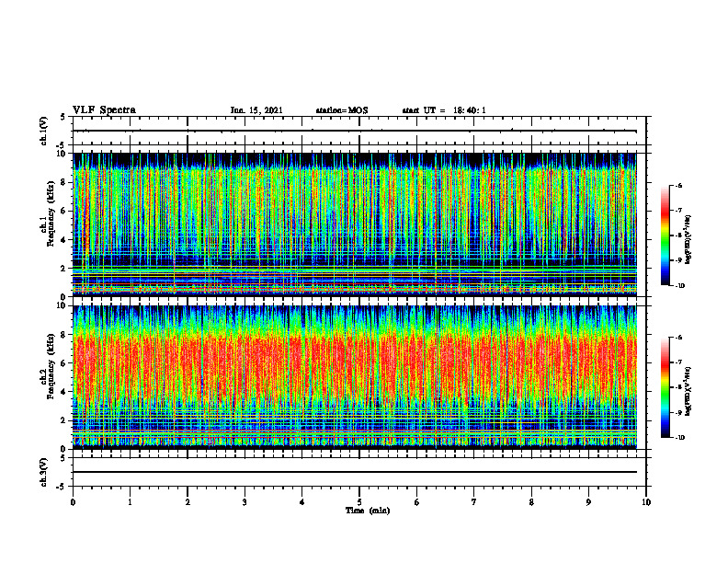Click the ch.3 voltage waveform trace
Screen dimensions: 728x563
point(354,472)
